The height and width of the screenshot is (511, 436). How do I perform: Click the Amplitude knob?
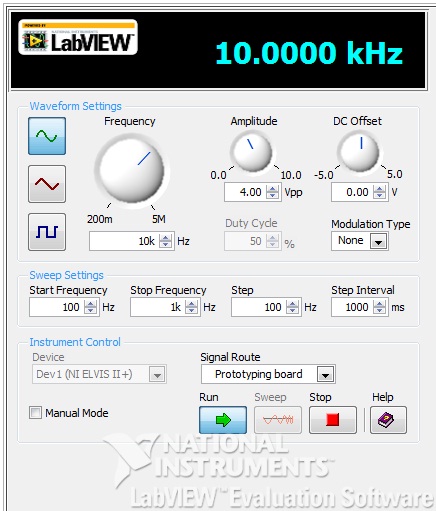tap(252, 152)
